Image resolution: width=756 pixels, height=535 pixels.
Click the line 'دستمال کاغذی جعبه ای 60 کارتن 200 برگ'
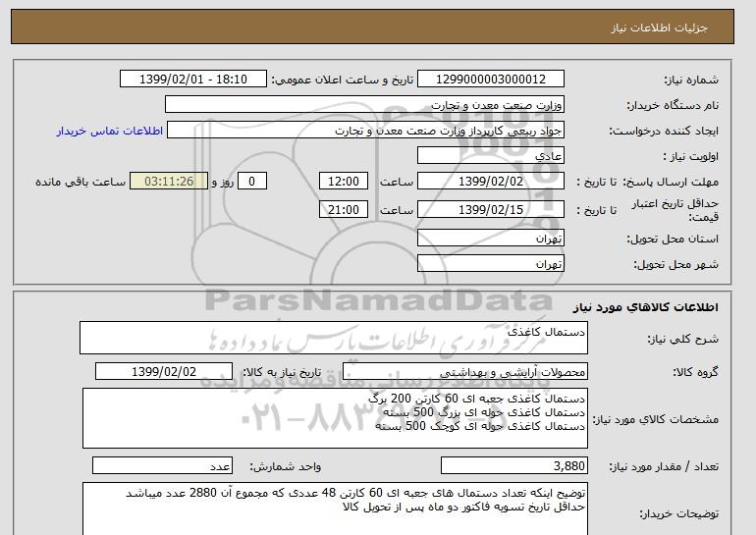(476, 400)
